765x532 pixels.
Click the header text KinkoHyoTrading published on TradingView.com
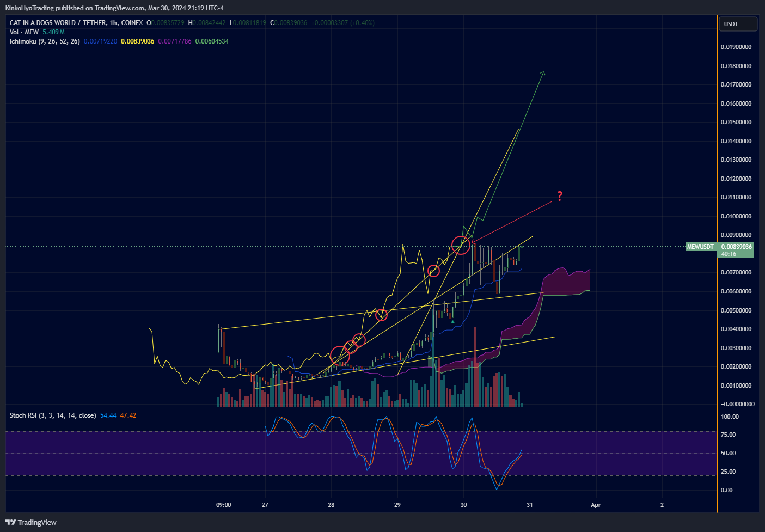click(75, 8)
